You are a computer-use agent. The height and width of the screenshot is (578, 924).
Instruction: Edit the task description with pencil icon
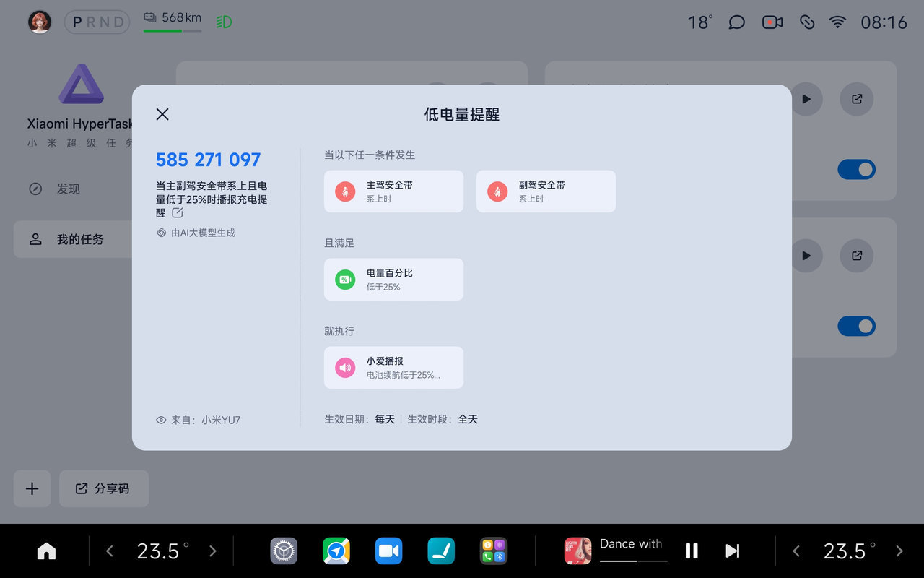(x=178, y=213)
